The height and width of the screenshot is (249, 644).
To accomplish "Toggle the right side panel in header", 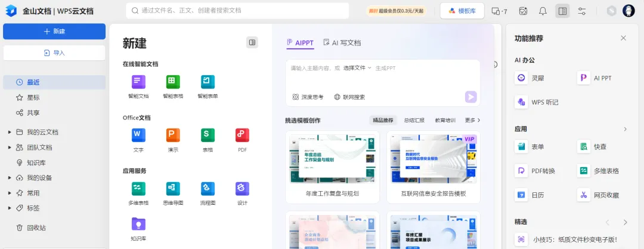I will coord(562,11).
